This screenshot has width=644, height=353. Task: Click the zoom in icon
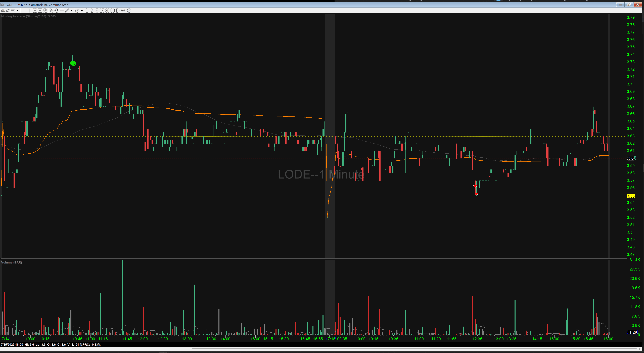click(35, 11)
